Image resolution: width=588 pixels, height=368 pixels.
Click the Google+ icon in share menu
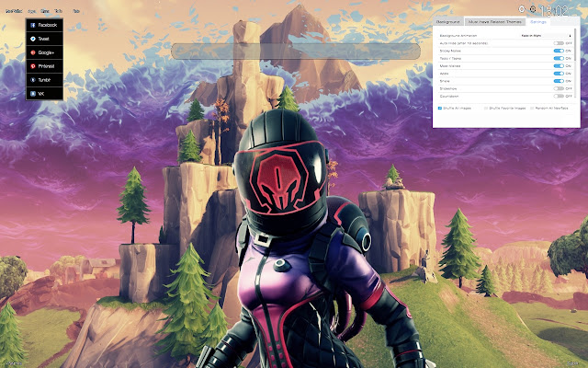(33, 52)
